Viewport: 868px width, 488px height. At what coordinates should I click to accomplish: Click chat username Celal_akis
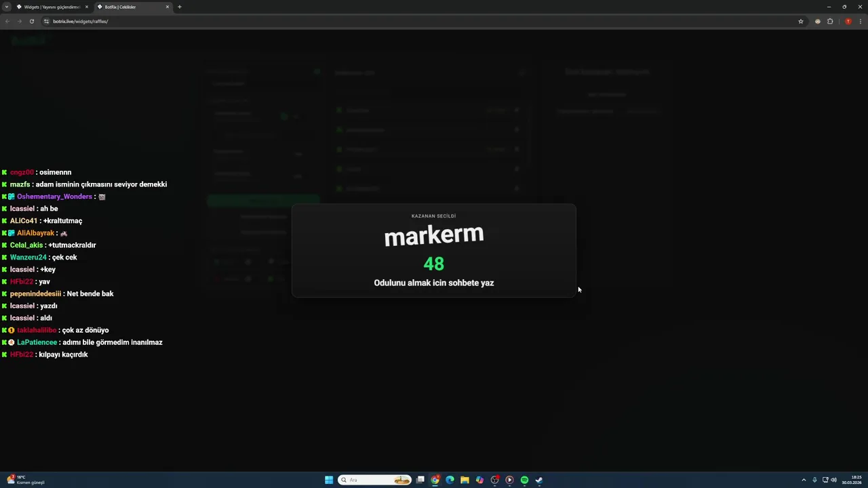26,245
